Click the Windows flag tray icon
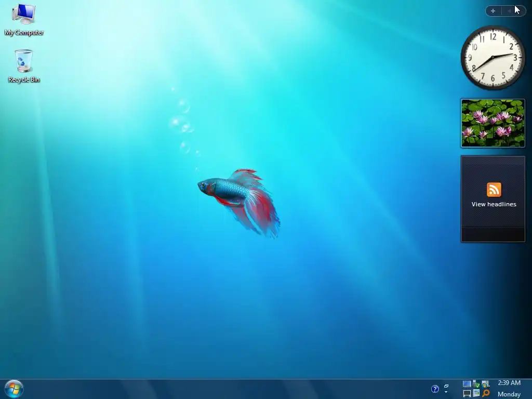532x399 pixels. point(486,384)
